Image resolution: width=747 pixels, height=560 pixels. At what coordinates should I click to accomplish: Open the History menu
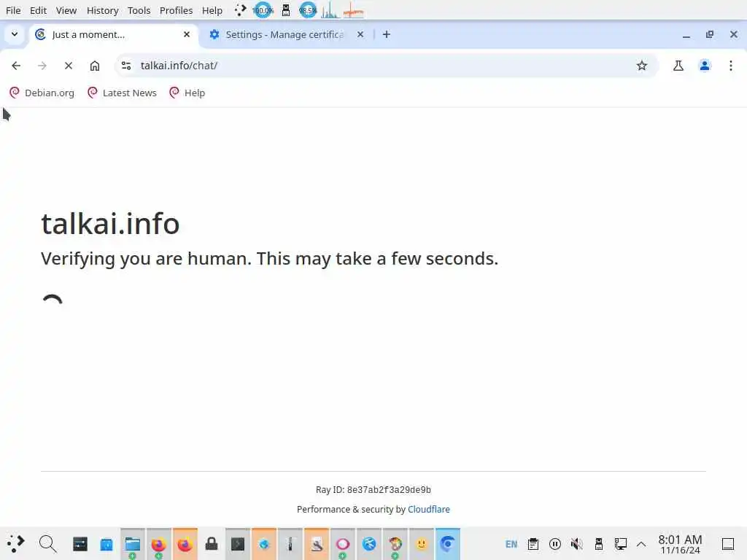pos(102,10)
